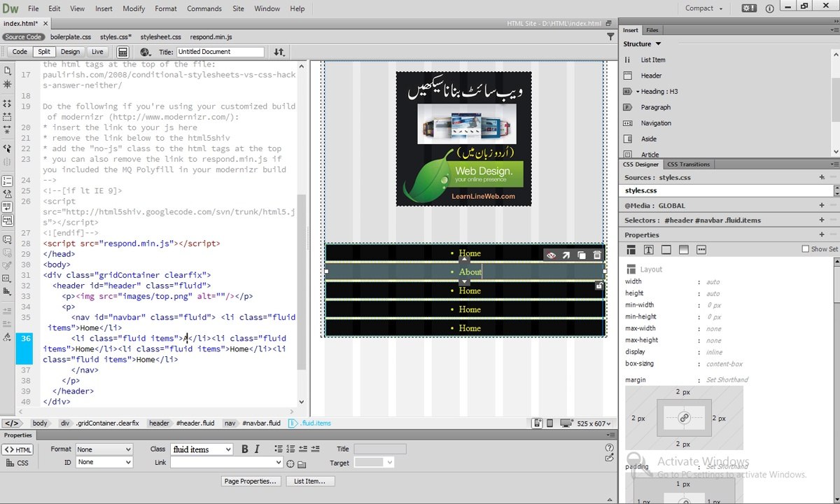Switch Properties to CSS mode

pos(18,463)
